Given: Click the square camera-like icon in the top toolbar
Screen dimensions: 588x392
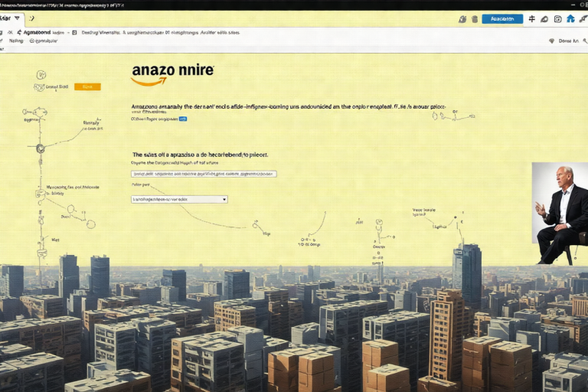Looking at the screenshot, I should pyautogui.click(x=557, y=18).
